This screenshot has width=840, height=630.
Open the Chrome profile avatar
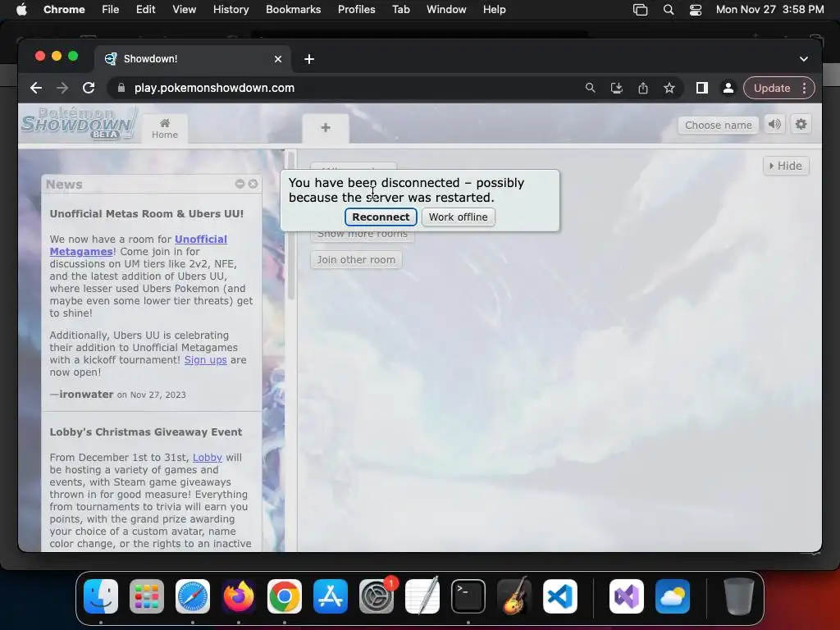pyautogui.click(x=728, y=88)
